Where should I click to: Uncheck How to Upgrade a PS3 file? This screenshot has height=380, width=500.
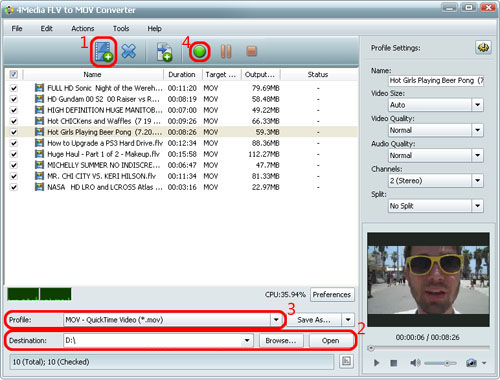pos(14,143)
